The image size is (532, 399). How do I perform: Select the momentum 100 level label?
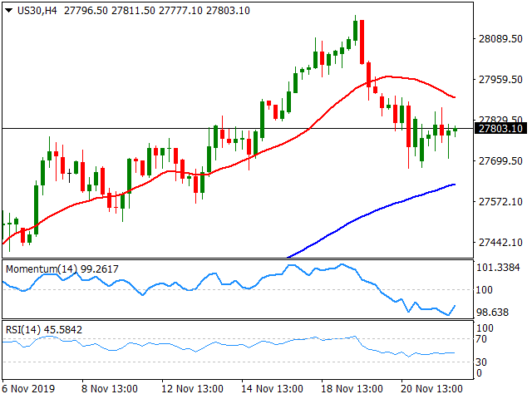click(x=485, y=290)
